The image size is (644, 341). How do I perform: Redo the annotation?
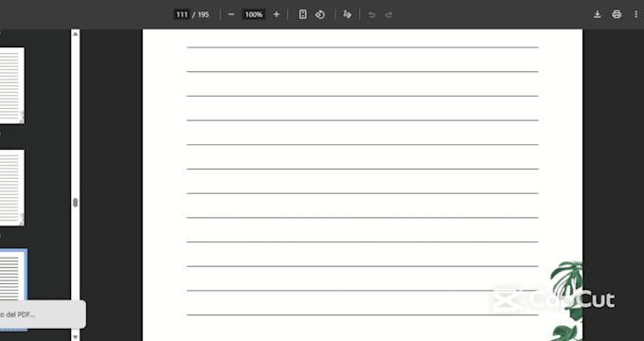click(x=388, y=15)
